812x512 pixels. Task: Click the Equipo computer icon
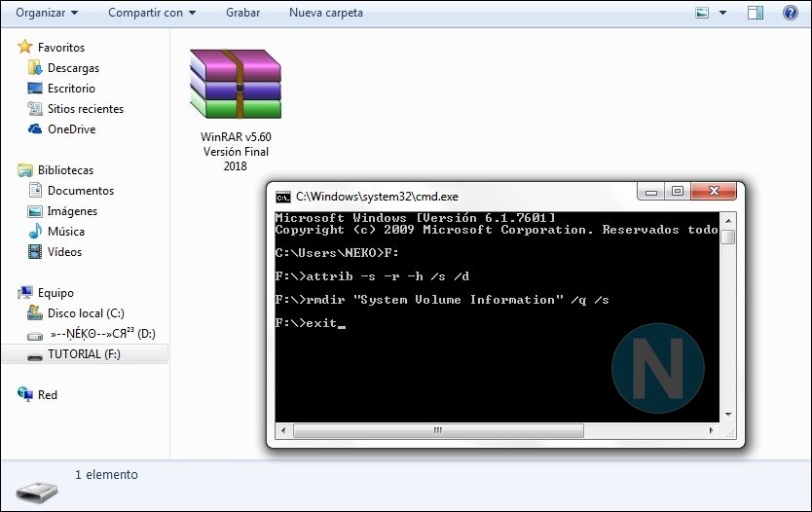pos(25,292)
